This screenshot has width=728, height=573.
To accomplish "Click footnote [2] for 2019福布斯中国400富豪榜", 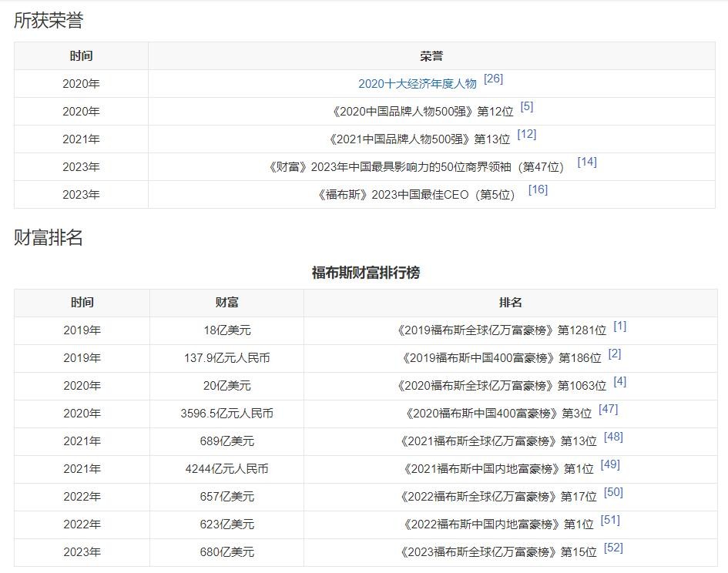I will point(615,354).
